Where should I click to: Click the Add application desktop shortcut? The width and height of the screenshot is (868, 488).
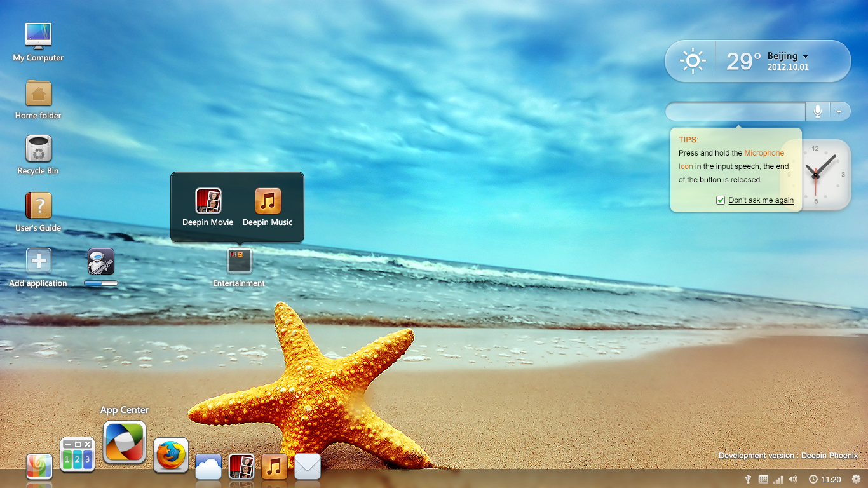38,261
